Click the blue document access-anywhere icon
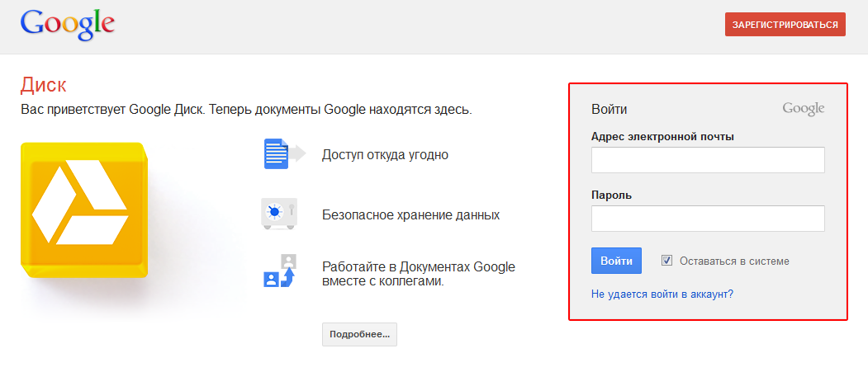The image size is (868, 372). pyautogui.click(x=284, y=153)
